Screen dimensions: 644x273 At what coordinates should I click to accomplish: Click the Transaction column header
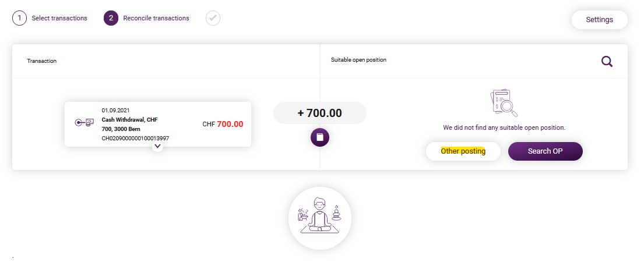[42, 61]
